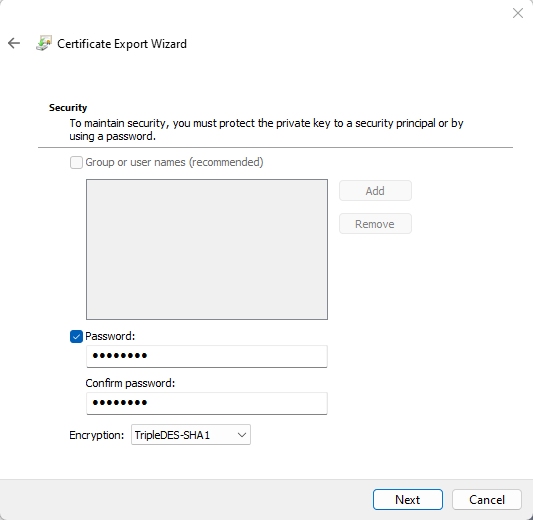
Task: Open the TripleDES-SHA1 Encryption combo box
Action: (191, 434)
